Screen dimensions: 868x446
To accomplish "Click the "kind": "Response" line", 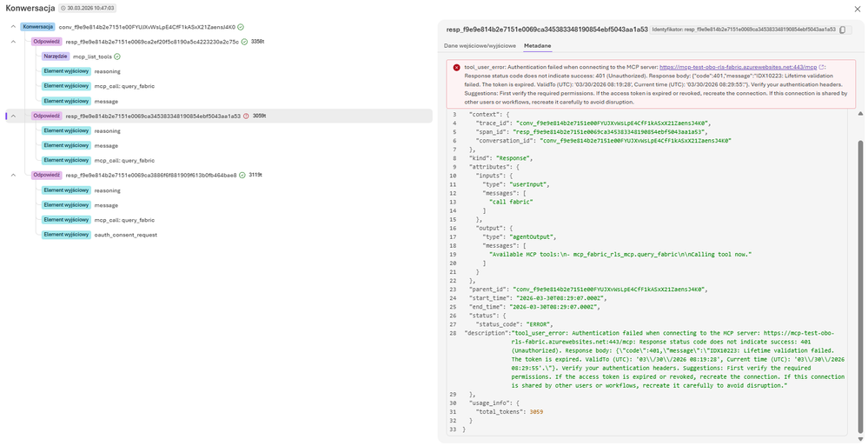I will [x=500, y=158].
